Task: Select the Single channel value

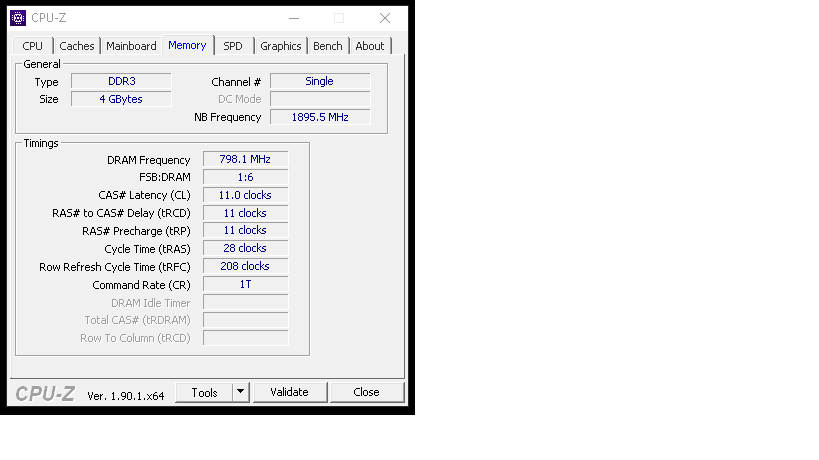Action: coord(320,81)
